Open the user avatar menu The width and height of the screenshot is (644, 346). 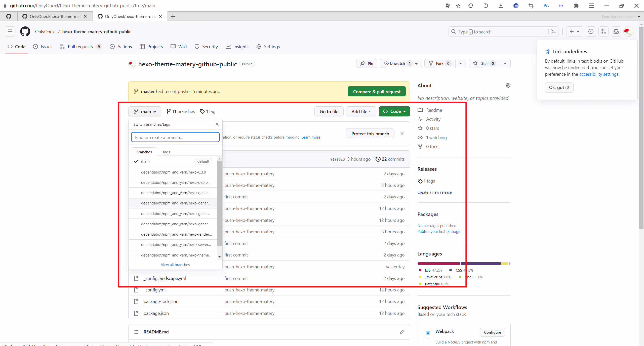[x=628, y=31]
